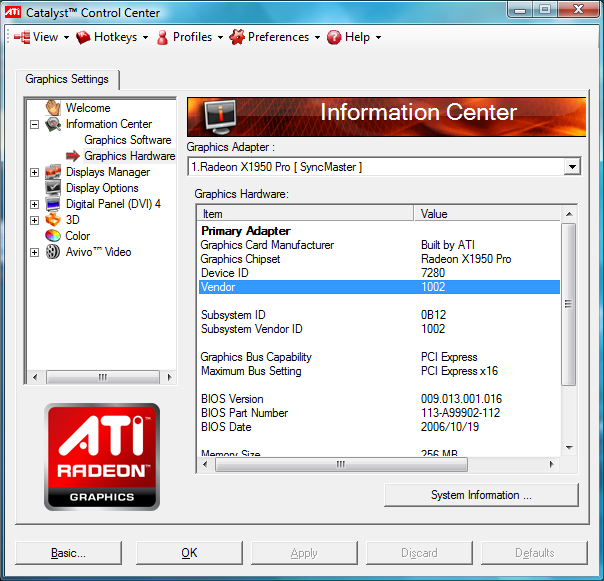Expand the Displays Manager tree node

click(35, 172)
